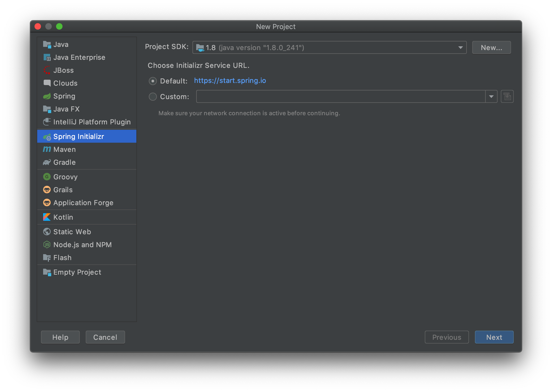Open the Project SDK dropdown
552x392 pixels.
click(x=329, y=48)
